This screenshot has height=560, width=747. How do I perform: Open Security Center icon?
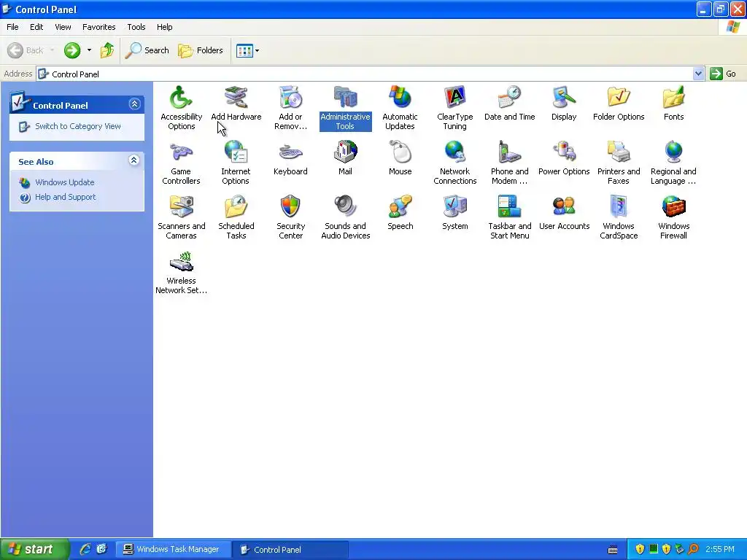coord(290,207)
